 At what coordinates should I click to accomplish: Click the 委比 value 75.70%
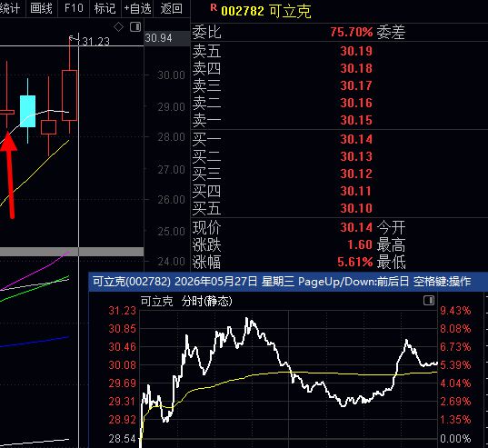[352, 32]
